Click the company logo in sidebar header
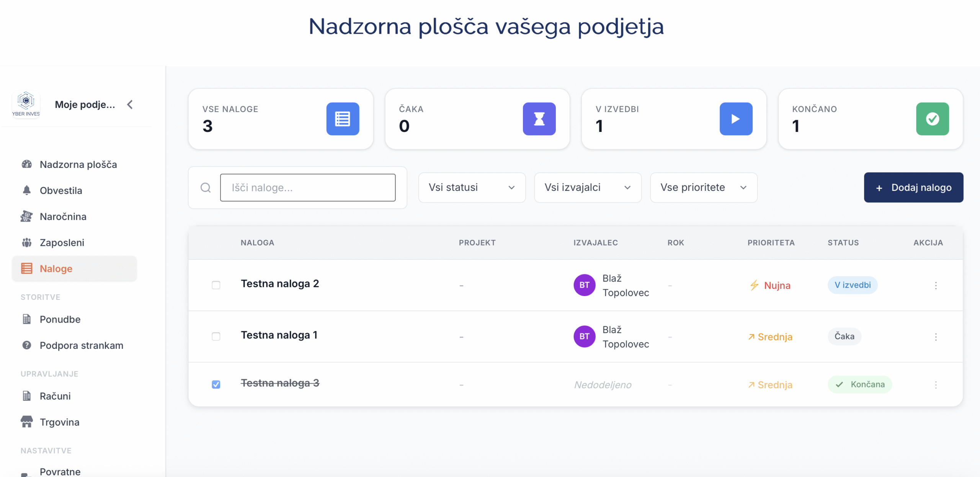 pos(26,104)
